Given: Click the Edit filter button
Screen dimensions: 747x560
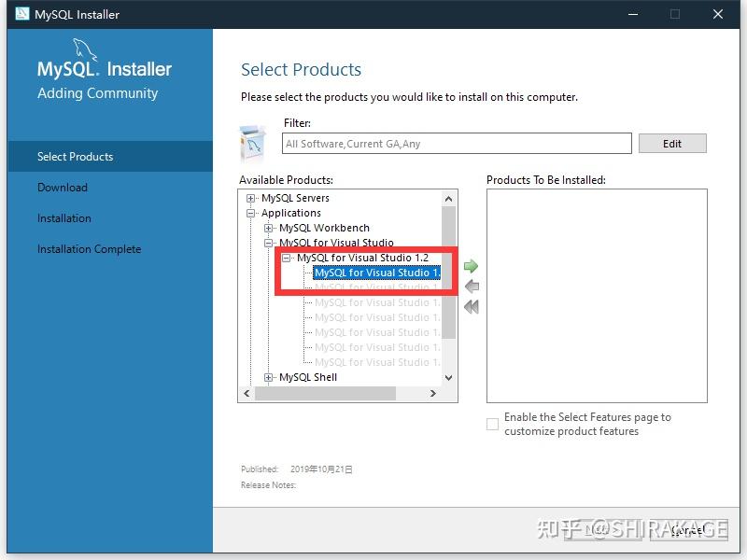Looking at the screenshot, I should point(672,144).
